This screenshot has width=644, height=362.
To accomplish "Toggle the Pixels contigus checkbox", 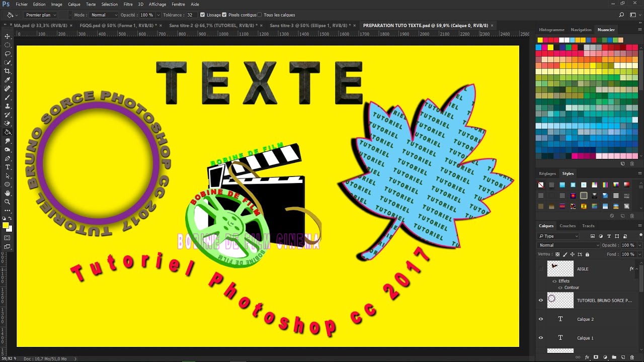I will [224, 15].
